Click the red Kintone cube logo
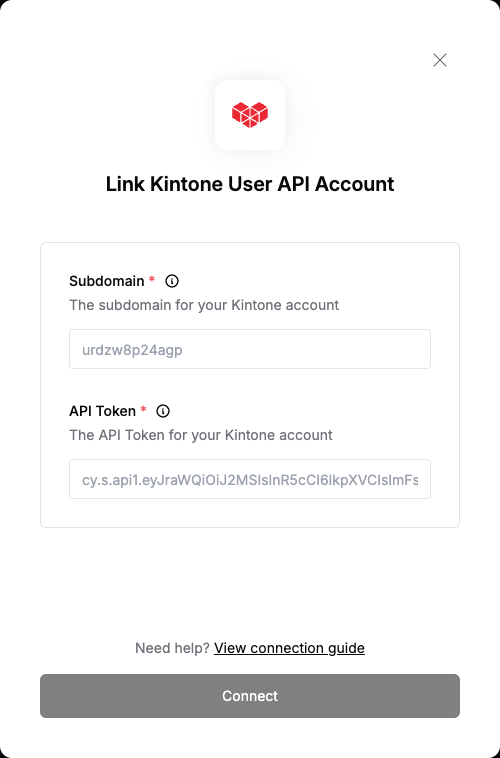 click(x=250, y=115)
